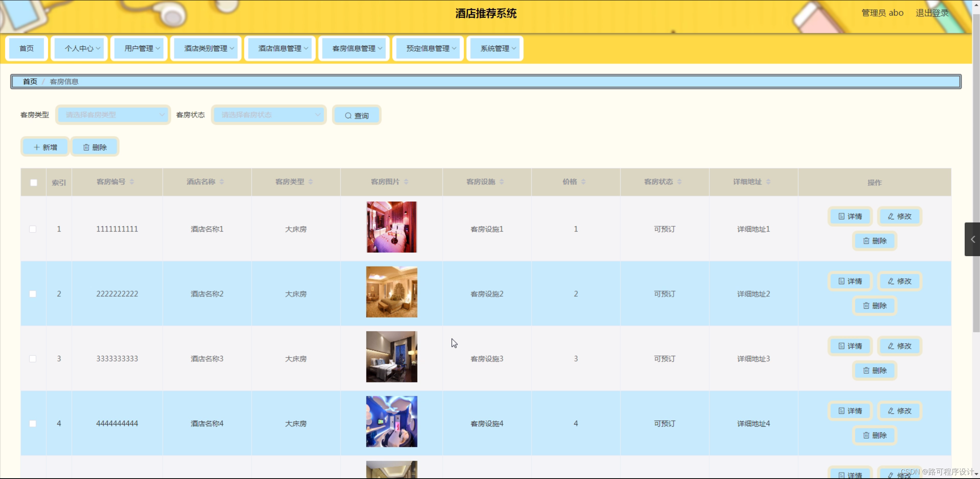Click the trash icon on top 删除 button
980x479 pixels.
87,147
